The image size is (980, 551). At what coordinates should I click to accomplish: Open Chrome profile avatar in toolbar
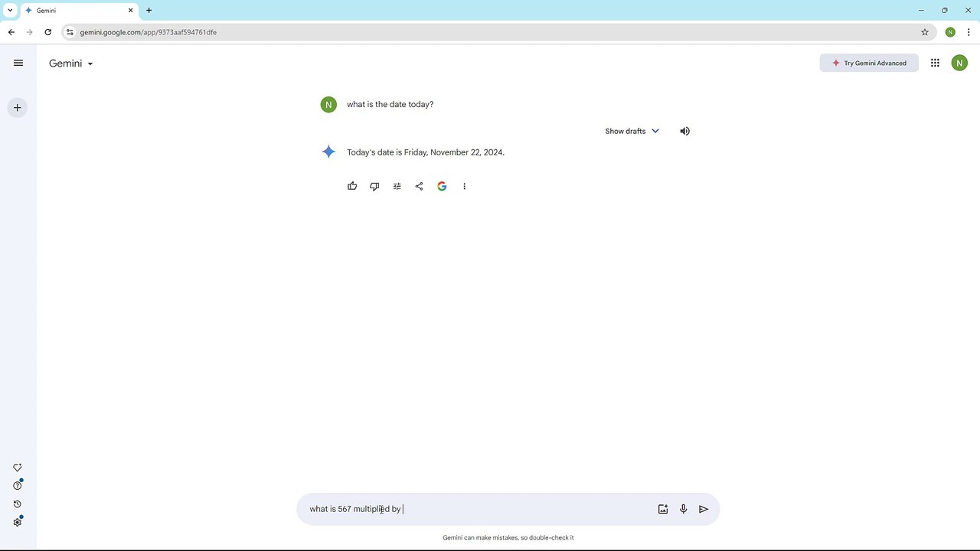tap(950, 32)
